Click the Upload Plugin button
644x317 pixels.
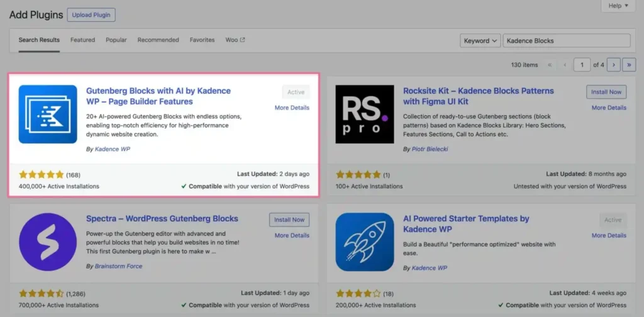[91, 14]
